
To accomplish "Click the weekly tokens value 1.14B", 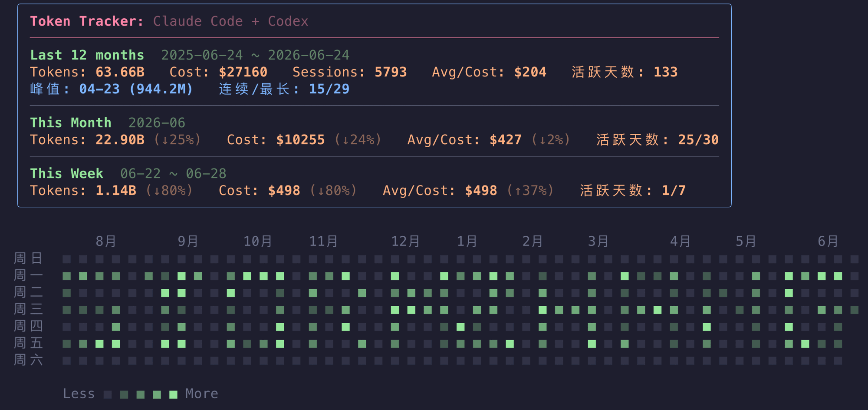I will coord(116,191).
